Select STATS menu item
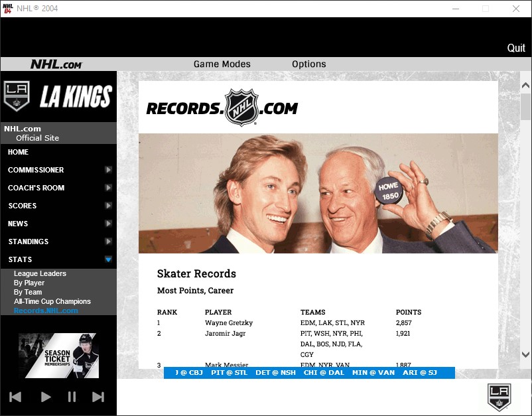The image size is (532, 416). coord(20,259)
